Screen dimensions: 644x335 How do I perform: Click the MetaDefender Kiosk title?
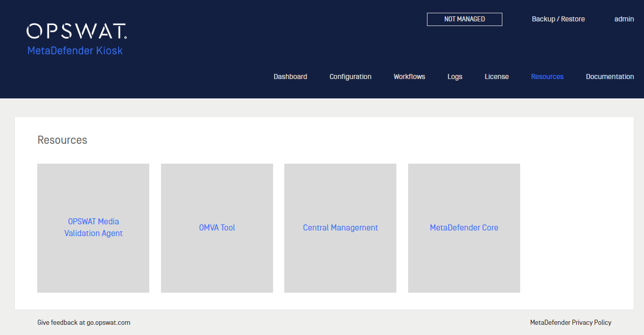75,50
